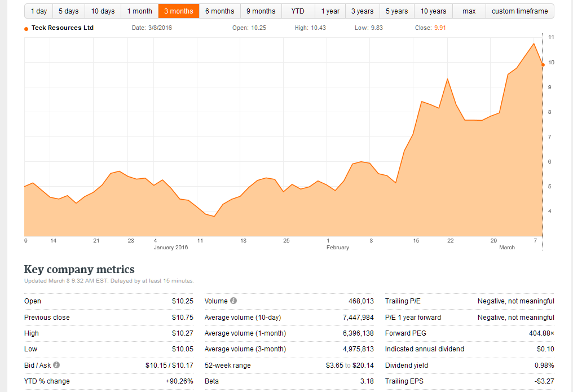View year-to-date with the YTD tab
This screenshot has height=392, width=573.
pyautogui.click(x=298, y=11)
